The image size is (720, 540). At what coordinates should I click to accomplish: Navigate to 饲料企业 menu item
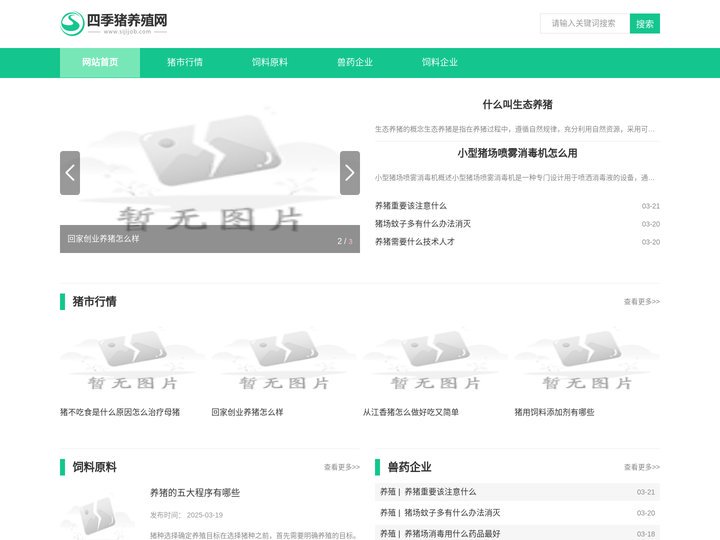(x=439, y=62)
